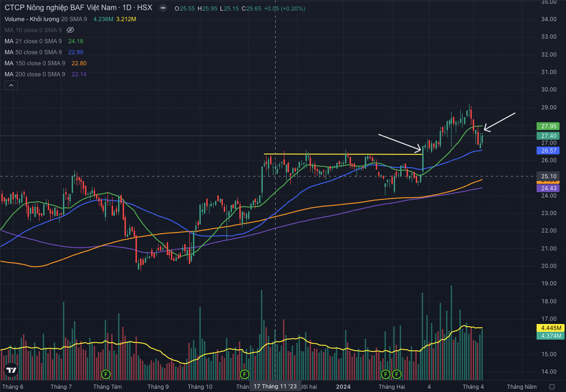Click the right F marker above Tháng Hai
The image size is (566, 392).
396,374
